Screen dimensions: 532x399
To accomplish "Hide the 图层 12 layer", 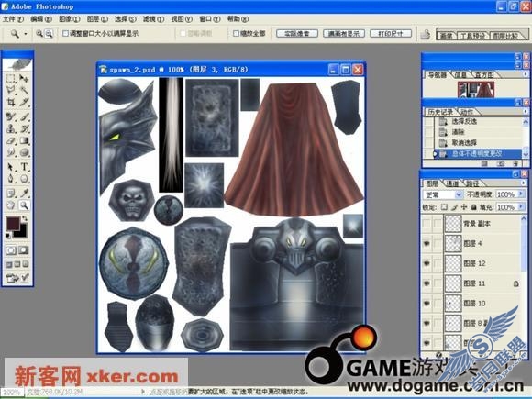I will pyautogui.click(x=427, y=263).
